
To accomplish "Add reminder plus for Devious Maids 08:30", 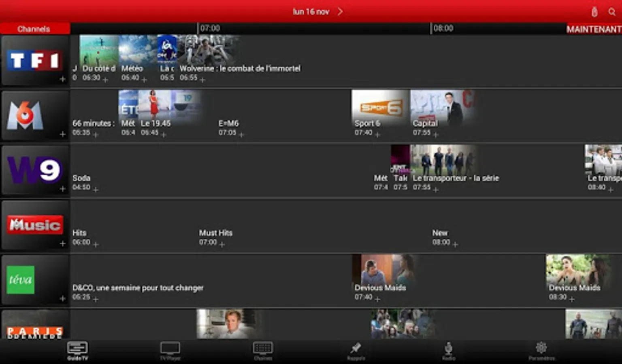I will tap(572, 299).
